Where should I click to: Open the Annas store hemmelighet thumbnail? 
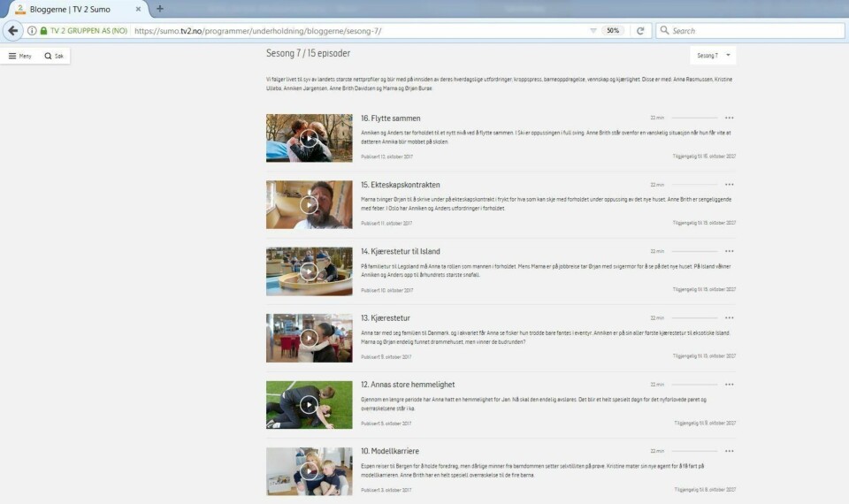309,405
